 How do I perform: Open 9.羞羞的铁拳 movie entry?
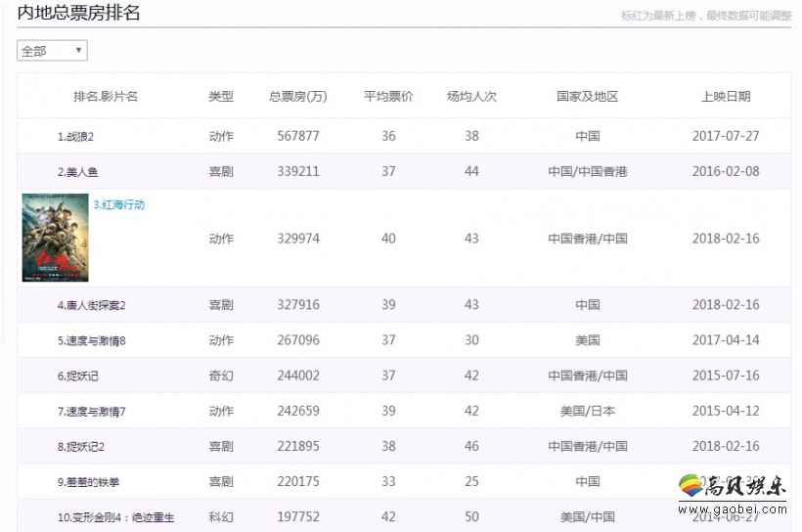point(89,482)
